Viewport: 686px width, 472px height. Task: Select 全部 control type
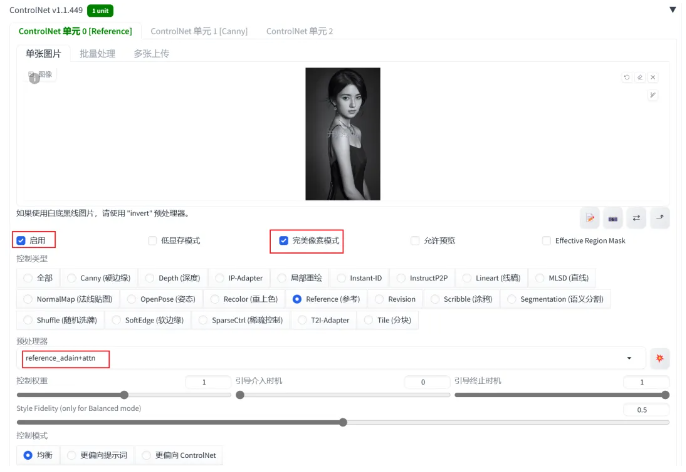[x=38, y=278]
